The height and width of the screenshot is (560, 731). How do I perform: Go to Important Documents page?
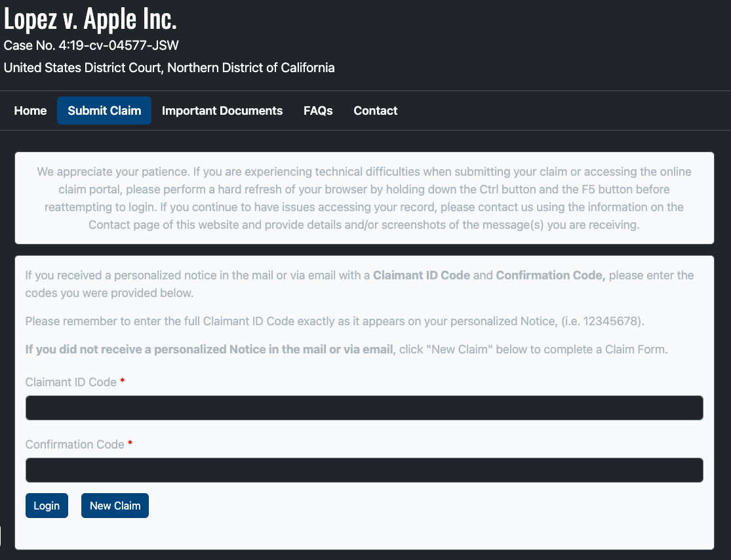(222, 111)
